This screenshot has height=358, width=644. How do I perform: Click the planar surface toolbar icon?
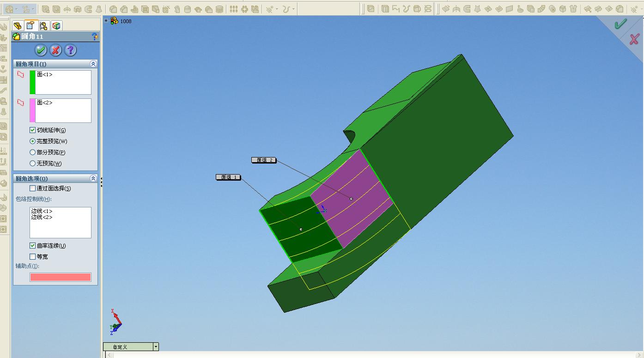[509, 9]
